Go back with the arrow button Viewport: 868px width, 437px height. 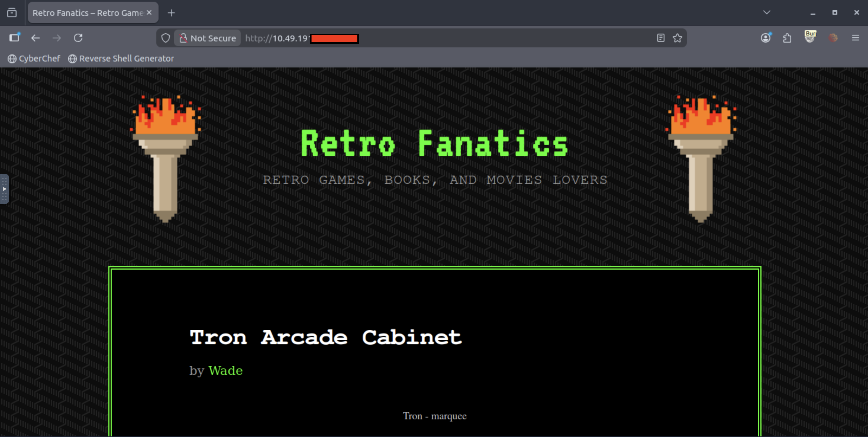[x=36, y=38]
